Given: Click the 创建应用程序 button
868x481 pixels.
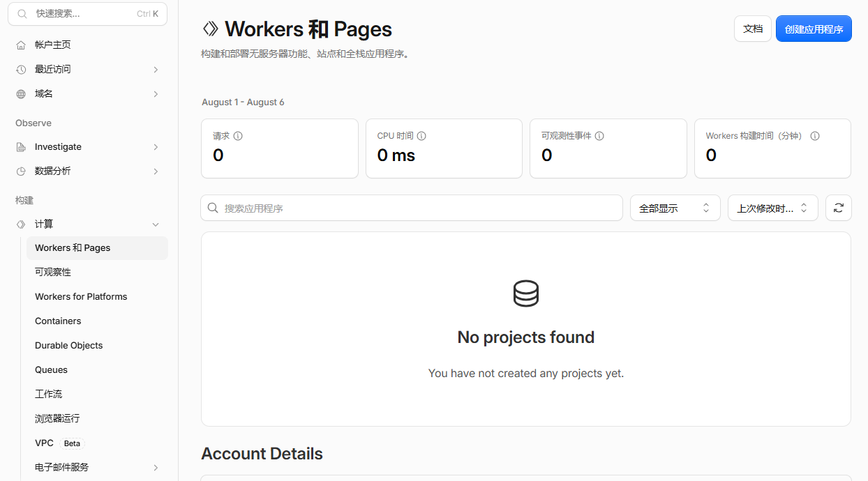Looking at the screenshot, I should point(814,29).
